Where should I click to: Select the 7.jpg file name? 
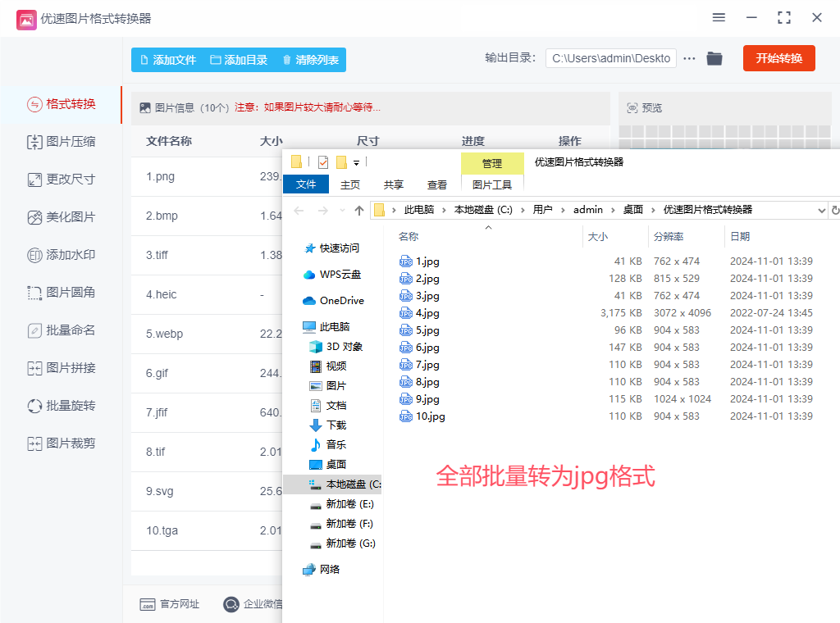point(427,365)
